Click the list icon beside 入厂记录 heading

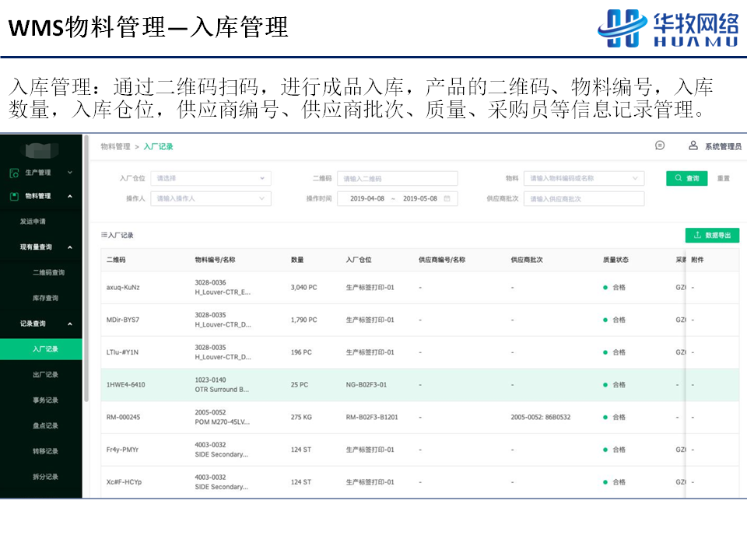pos(103,235)
